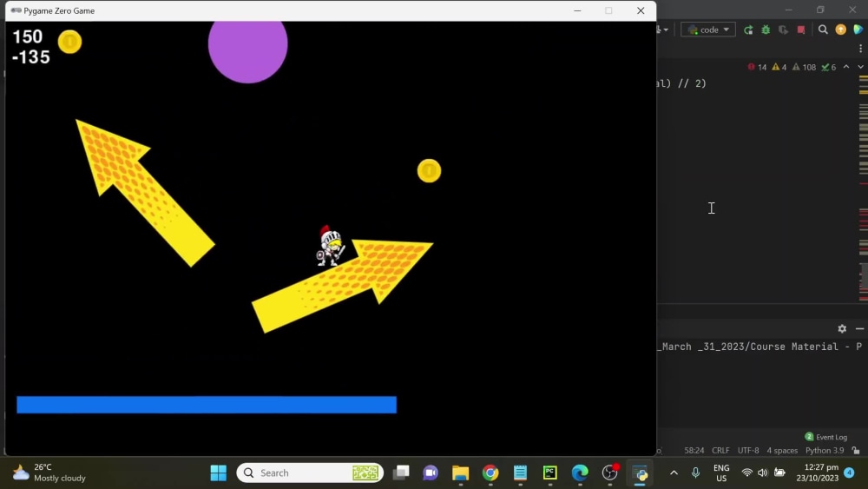
Task: Click the score value 150
Action: click(x=28, y=36)
